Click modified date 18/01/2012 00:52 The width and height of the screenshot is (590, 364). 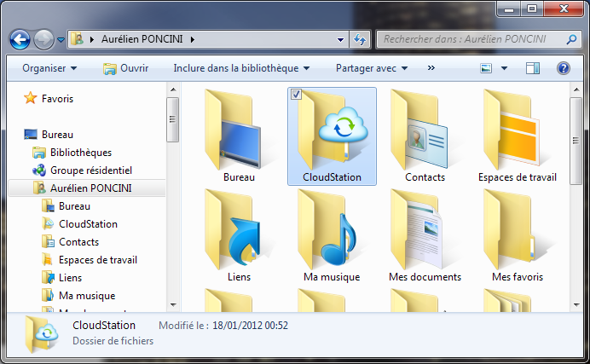(250, 326)
